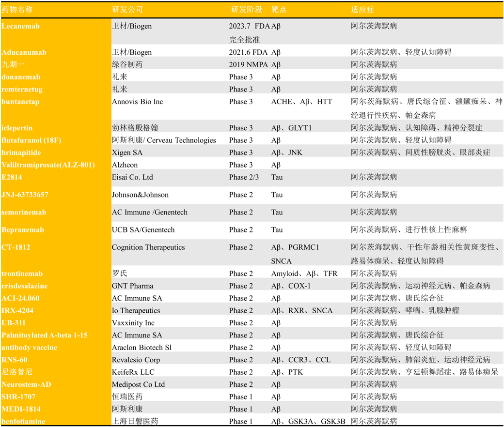The height and width of the screenshot is (427, 504).
Task: Select the JNJ-63733657 drug name cell
Action: tap(25, 195)
